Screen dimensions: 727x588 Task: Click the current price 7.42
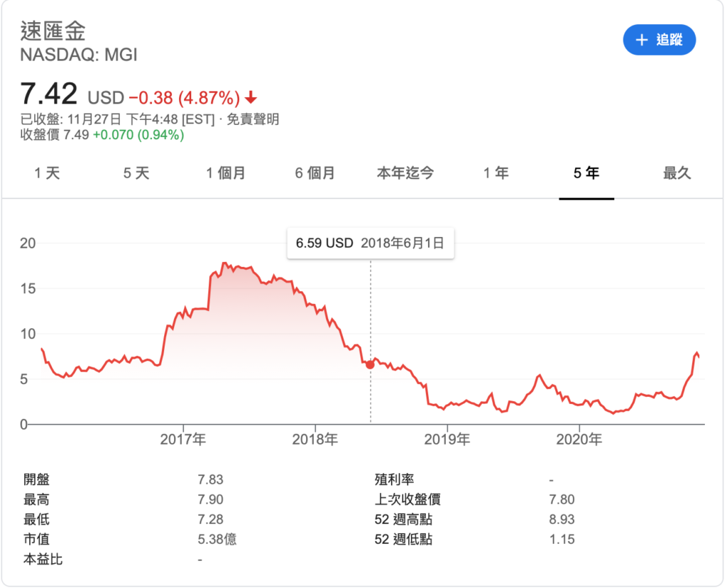point(49,93)
